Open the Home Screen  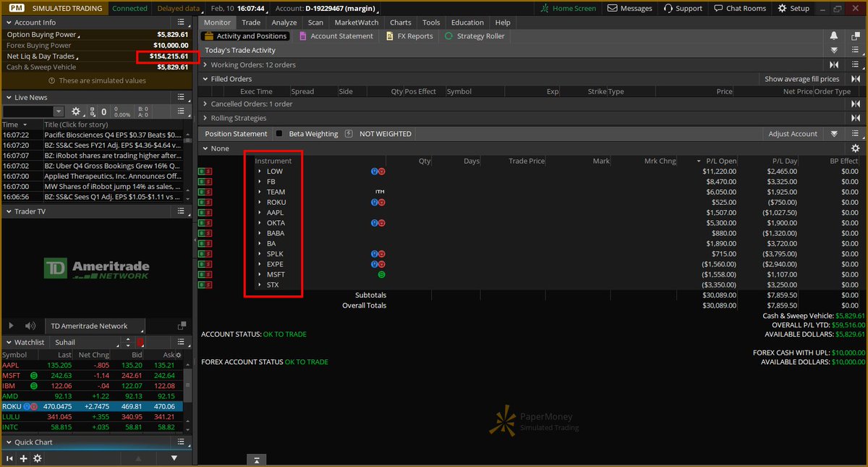pos(569,8)
